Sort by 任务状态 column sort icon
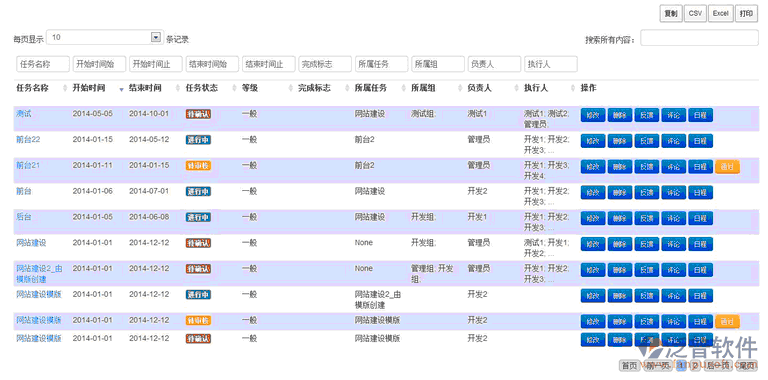This screenshot has width=768, height=380. (x=235, y=89)
